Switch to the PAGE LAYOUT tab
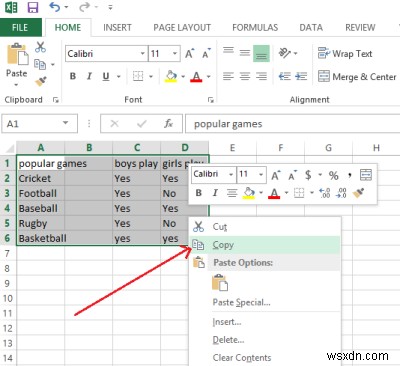 (182, 27)
